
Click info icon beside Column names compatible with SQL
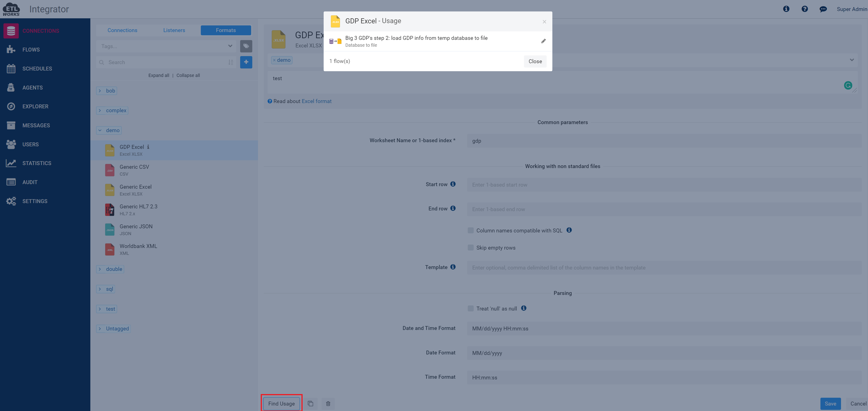pos(569,230)
